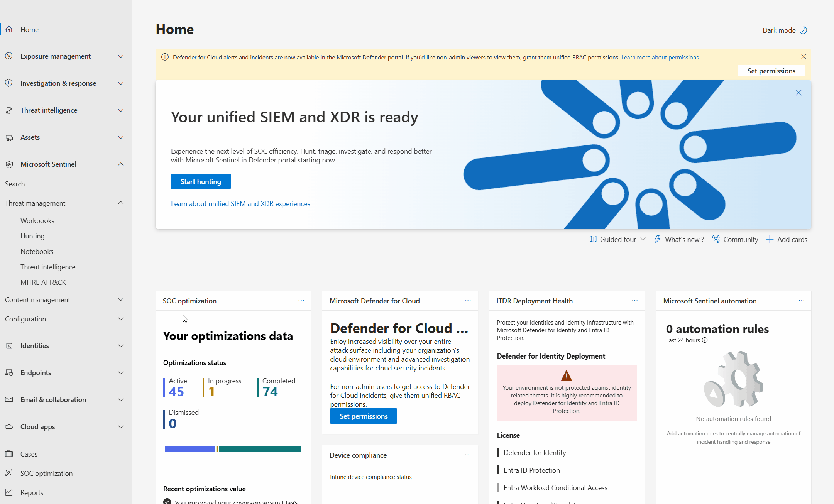Toggle Dark mode
The height and width of the screenshot is (504, 834).
785,30
